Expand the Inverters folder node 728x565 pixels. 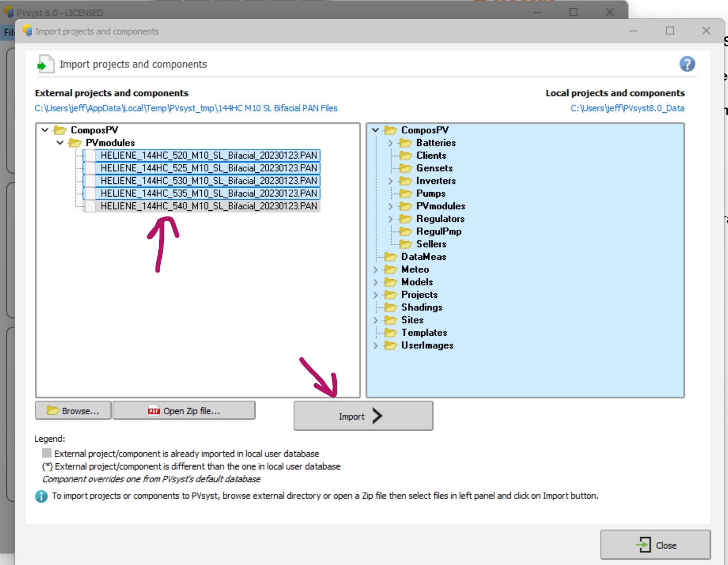pos(390,181)
